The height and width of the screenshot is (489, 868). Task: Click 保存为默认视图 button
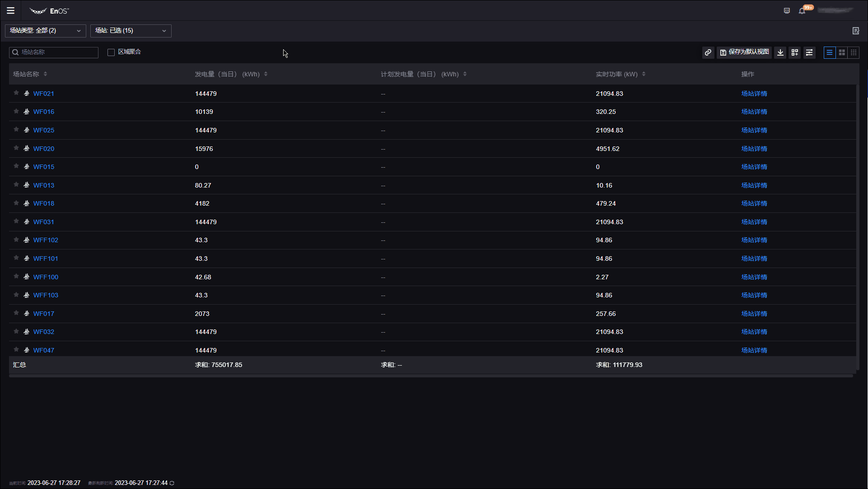744,52
